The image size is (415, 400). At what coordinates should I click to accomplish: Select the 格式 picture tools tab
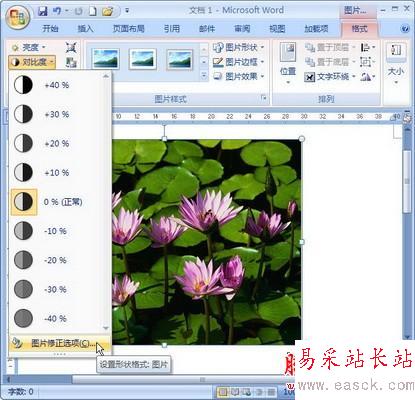pos(359,29)
